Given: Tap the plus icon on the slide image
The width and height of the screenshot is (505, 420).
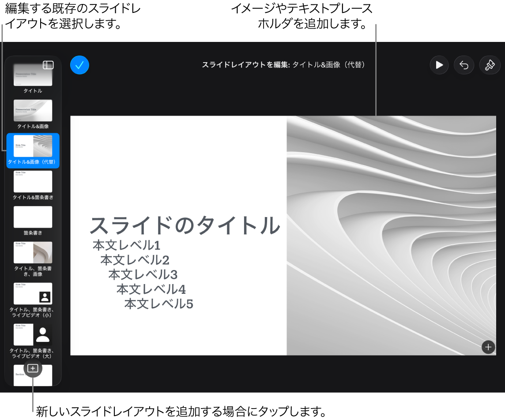Looking at the screenshot, I should pos(488,347).
